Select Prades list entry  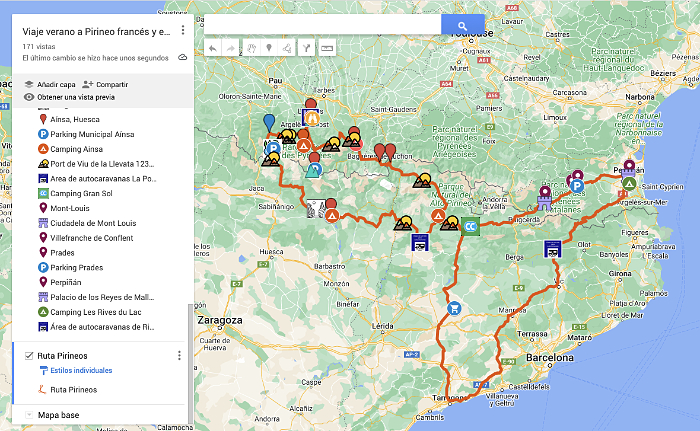point(62,253)
